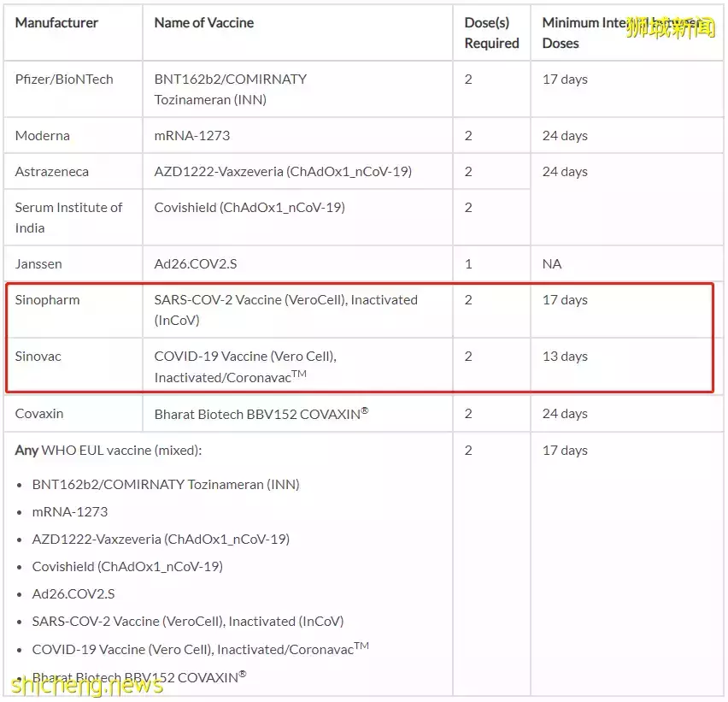Click the 13 days interval for Sinovac
The height and width of the screenshot is (702, 728).
(565, 357)
